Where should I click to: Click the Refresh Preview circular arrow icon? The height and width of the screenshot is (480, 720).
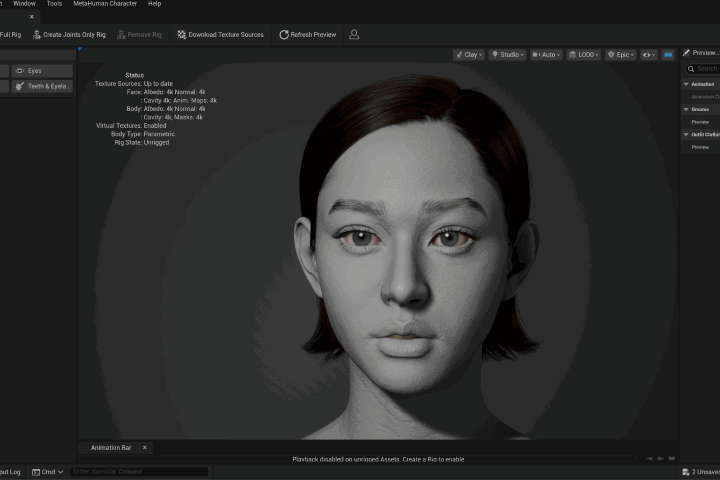(284, 34)
